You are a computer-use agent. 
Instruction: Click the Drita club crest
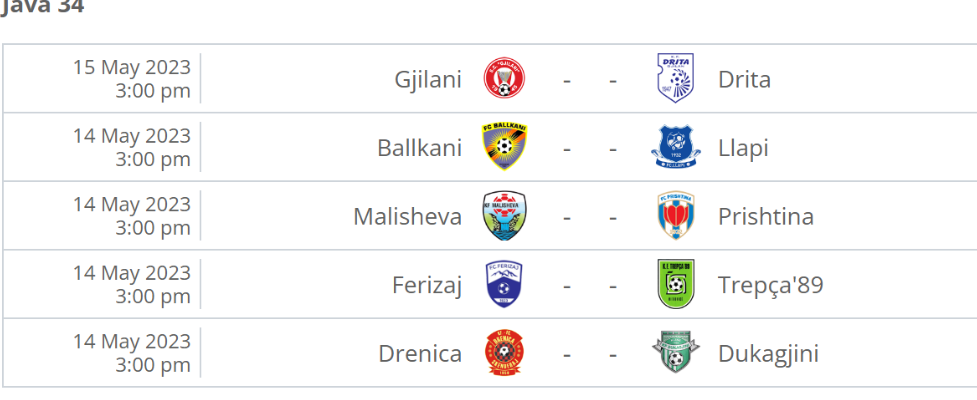pos(675,78)
